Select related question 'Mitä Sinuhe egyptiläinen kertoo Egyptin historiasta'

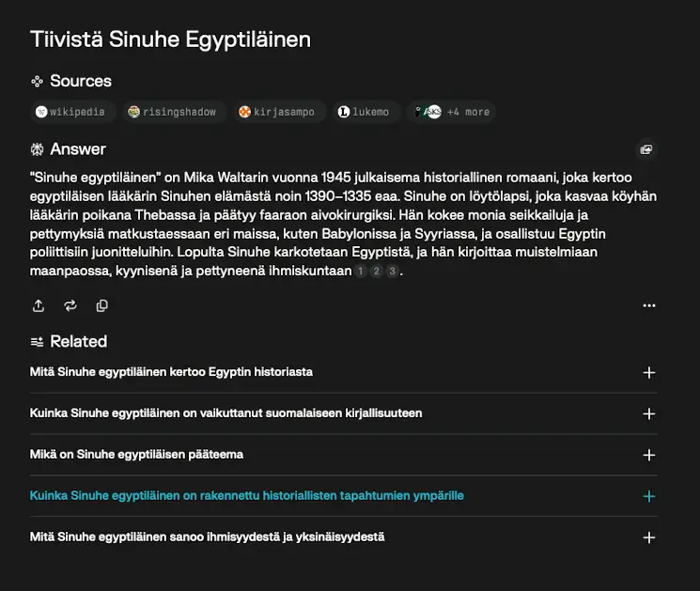click(171, 372)
